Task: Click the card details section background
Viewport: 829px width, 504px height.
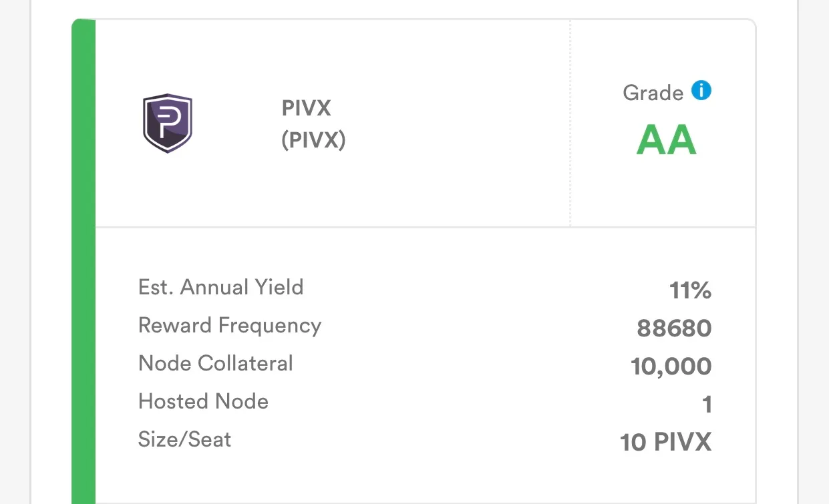Action: pos(426,365)
